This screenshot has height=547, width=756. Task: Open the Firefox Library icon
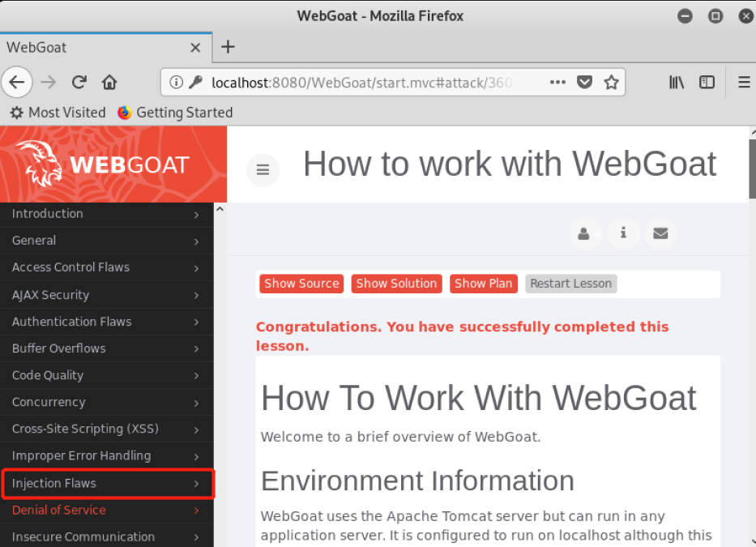pos(677,83)
